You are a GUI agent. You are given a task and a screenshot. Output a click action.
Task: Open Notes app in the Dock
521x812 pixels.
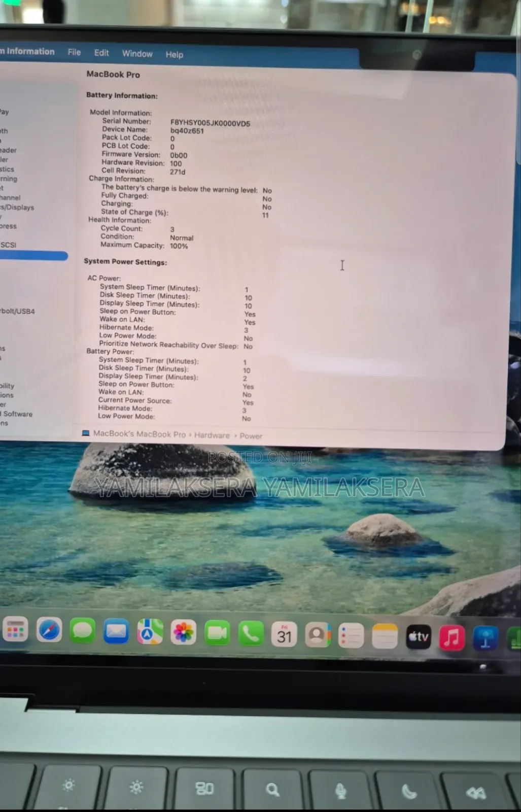point(385,636)
